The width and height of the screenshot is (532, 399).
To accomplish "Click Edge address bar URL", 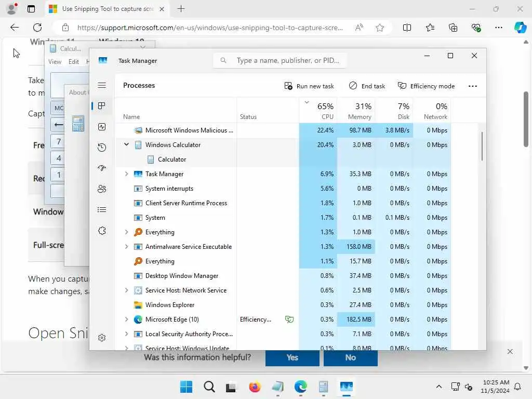I will (x=210, y=28).
